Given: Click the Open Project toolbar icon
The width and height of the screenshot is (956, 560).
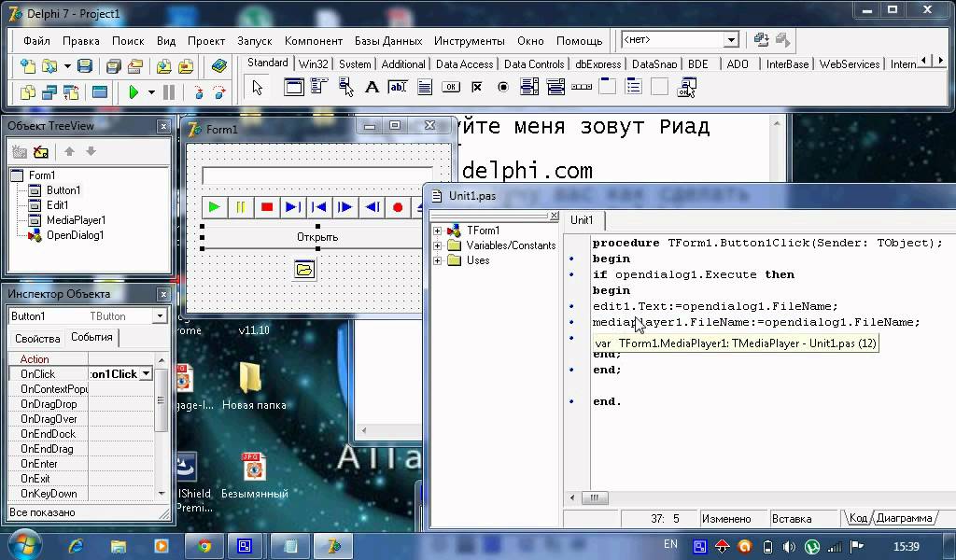Looking at the screenshot, I should click(134, 66).
